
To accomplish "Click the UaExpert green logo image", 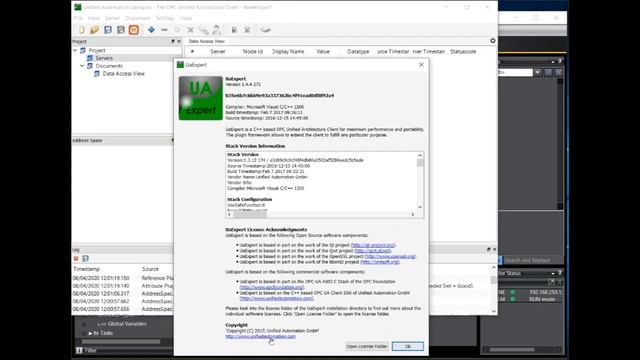I will coord(200,98).
